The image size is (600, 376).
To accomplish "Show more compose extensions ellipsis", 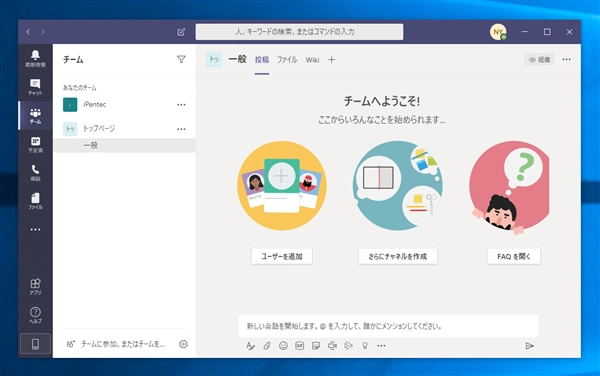I will [381, 346].
